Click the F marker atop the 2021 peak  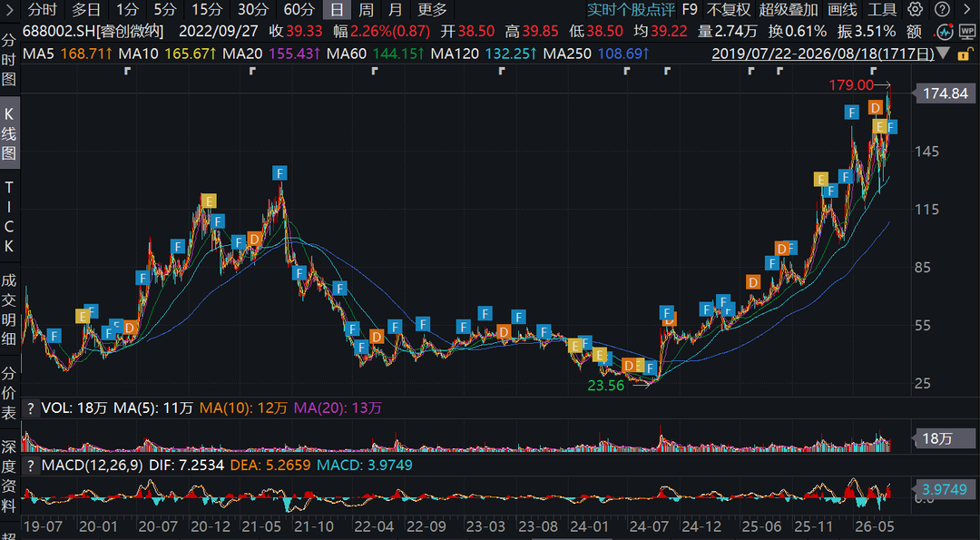[x=280, y=173]
